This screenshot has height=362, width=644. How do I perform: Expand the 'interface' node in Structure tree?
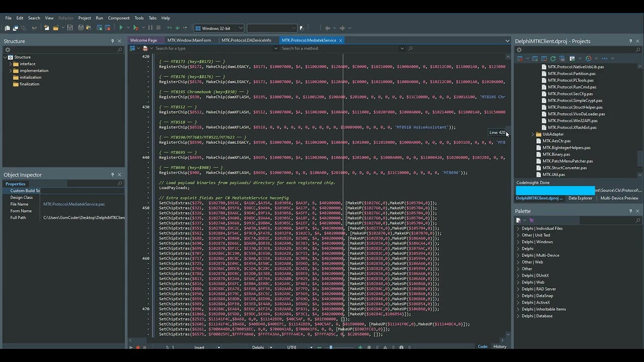[x=10, y=64]
